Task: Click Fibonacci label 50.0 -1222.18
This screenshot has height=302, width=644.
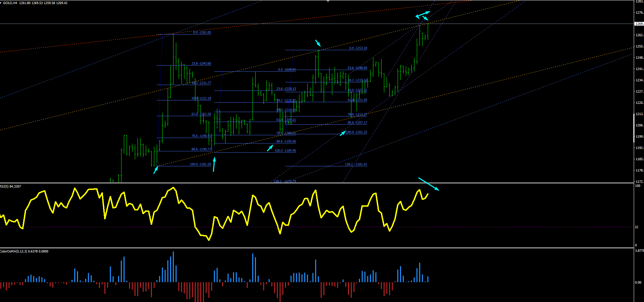Action: [201, 98]
